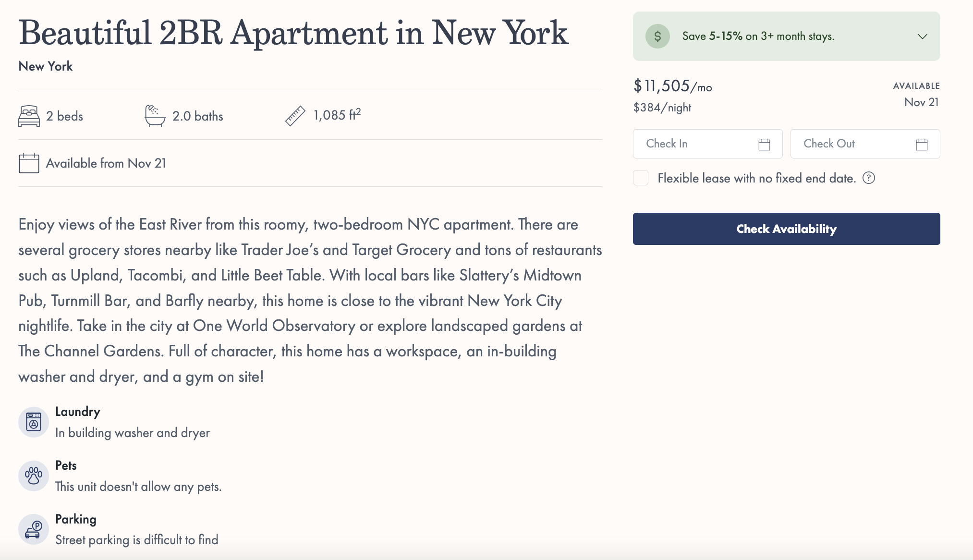Open the Check Out calendar icon
Screen dimensions: 973x560
[x=922, y=144]
